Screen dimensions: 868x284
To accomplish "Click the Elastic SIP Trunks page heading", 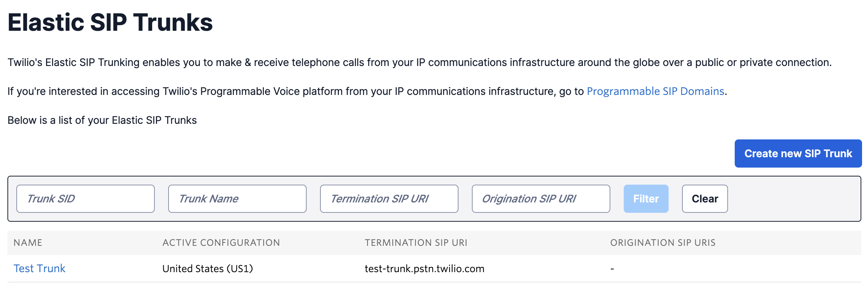I will [110, 22].
